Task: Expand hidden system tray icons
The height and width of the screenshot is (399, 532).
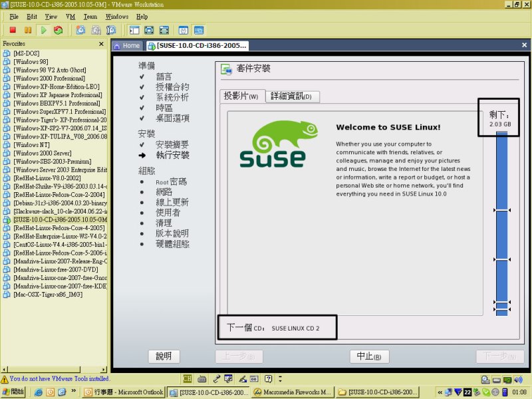Action: (440, 392)
